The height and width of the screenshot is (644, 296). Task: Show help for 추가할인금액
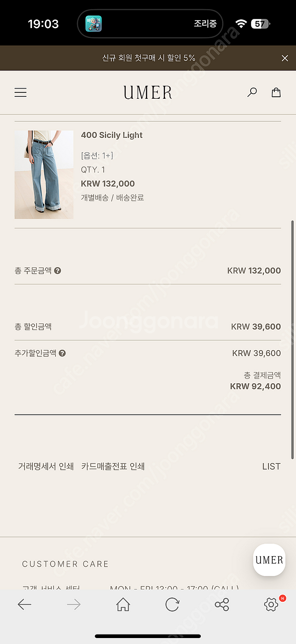[62, 353]
